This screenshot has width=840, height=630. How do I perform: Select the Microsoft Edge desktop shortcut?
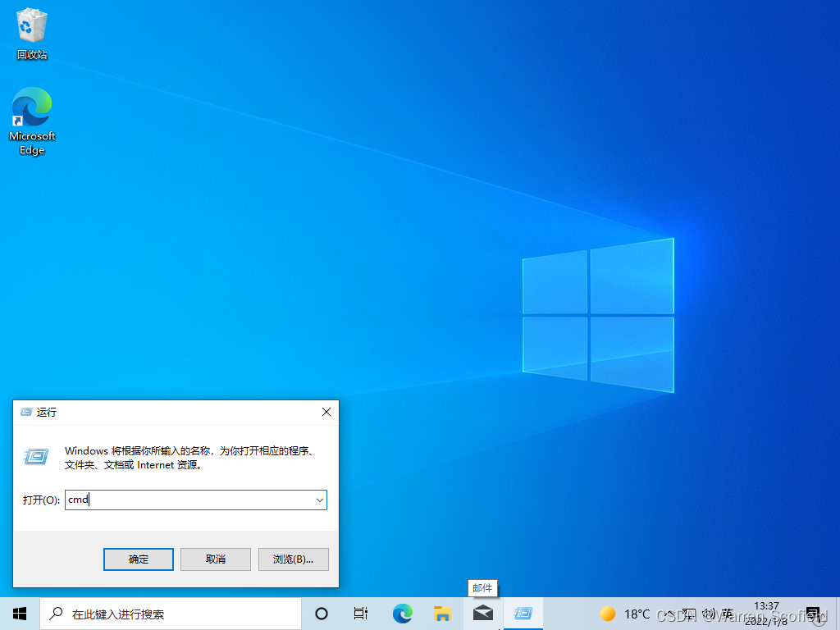click(32, 121)
